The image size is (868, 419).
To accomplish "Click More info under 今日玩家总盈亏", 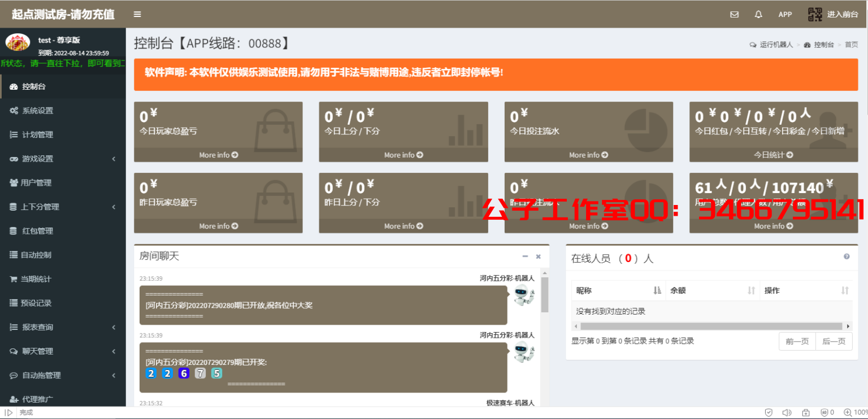I will click(x=218, y=155).
